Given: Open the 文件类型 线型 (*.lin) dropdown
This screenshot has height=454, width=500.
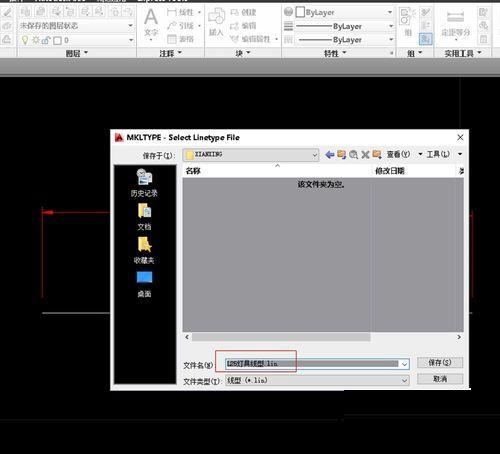Looking at the screenshot, I should (x=317, y=380).
